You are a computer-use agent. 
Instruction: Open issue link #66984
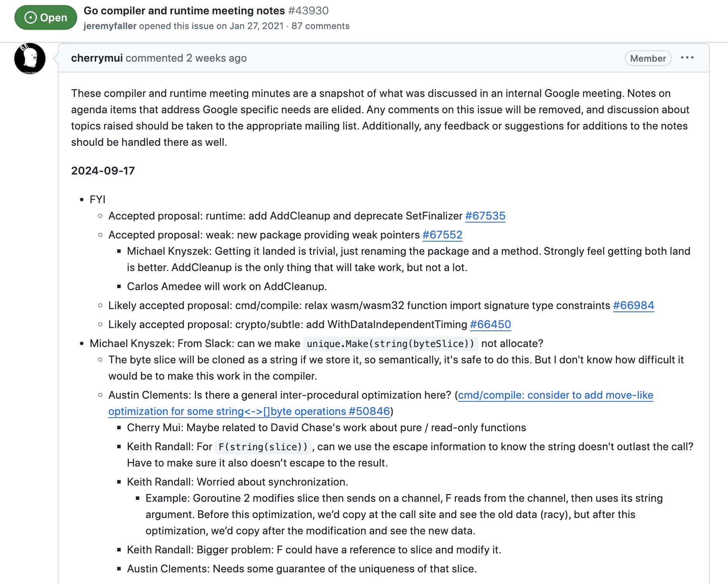point(633,305)
